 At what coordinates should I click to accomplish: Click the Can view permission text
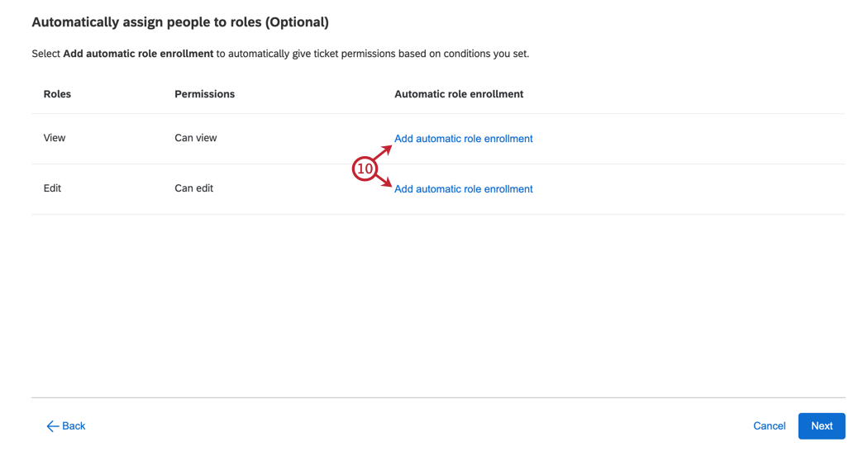(x=196, y=138)
